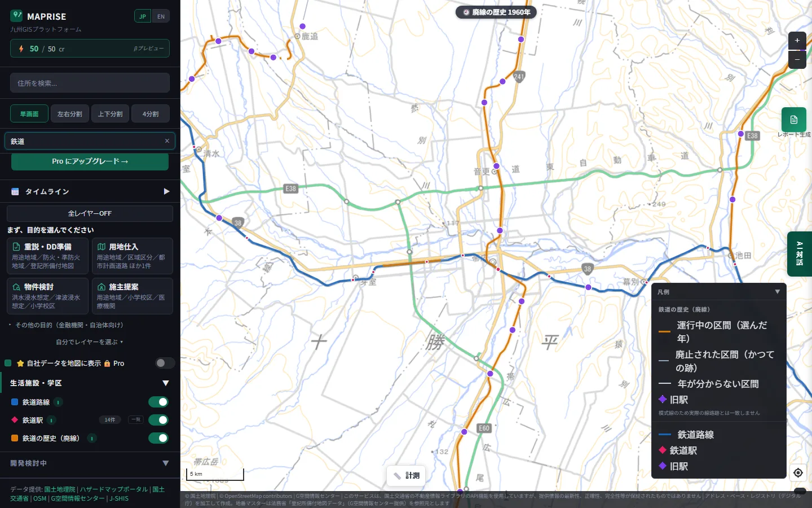Image resolution: width=812 pixels, height=508 pixels.
Task: Choose the 施主提案 purpose card
Action: 133,296
